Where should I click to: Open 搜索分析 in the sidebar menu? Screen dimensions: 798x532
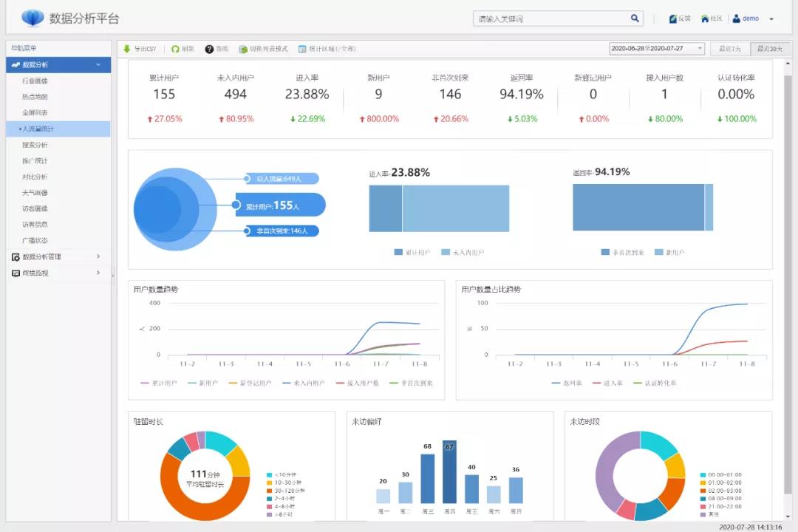[x=35, y=145]
